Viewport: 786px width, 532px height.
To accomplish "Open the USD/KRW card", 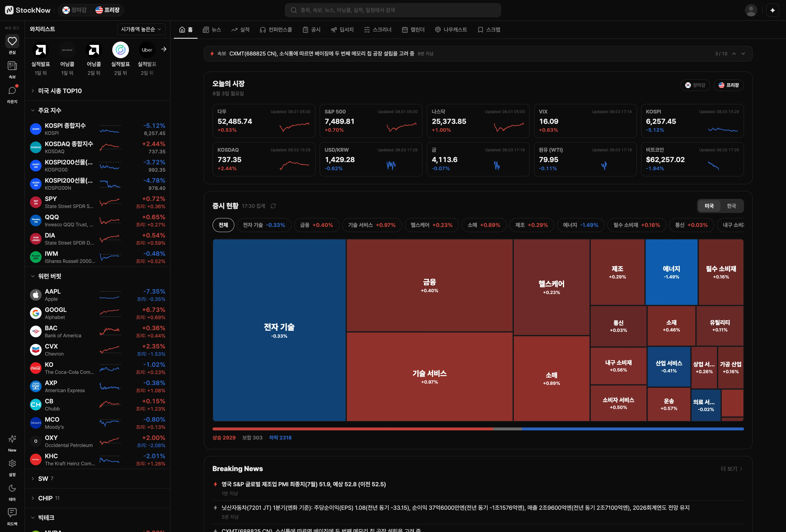I will pos(371,159).
